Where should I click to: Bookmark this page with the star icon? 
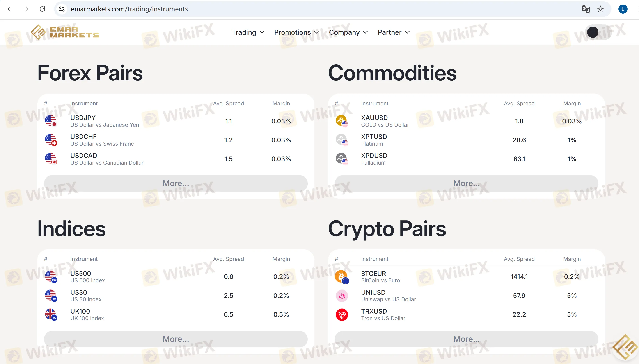tap(600, 9)
